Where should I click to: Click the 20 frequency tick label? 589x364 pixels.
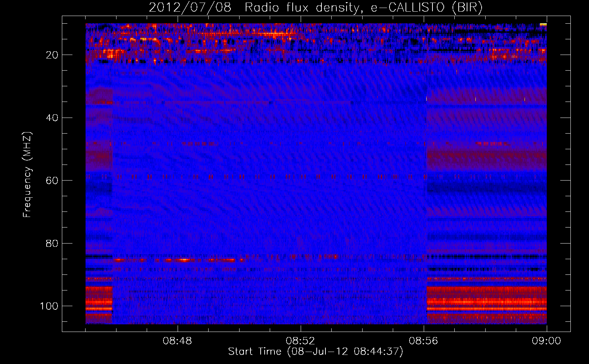[52, 55]
